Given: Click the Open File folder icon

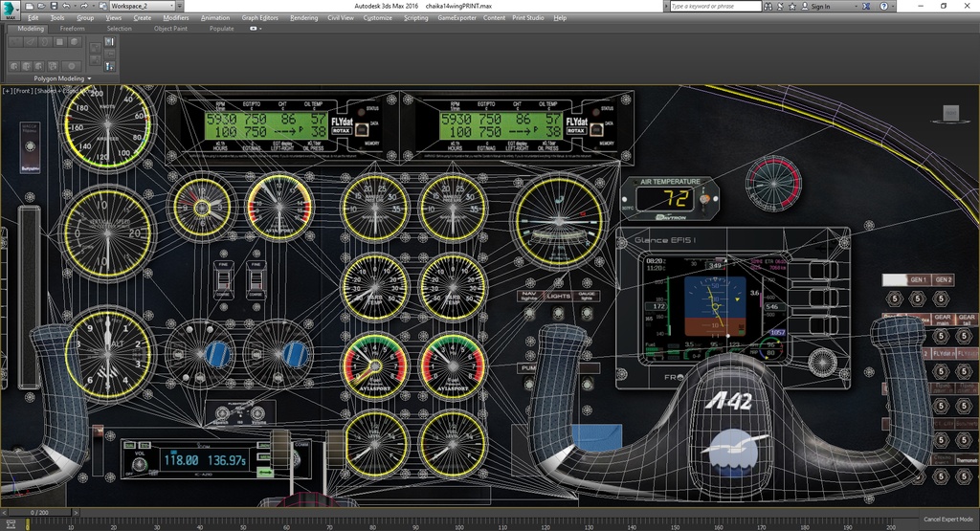Looking at the screenshot, I should pyautogui.click(x=41, y=7).
